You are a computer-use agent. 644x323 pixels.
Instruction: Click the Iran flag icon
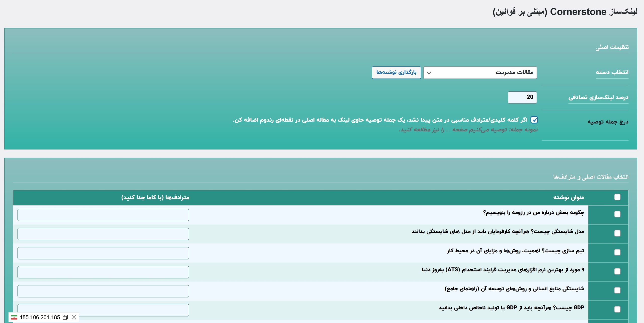[14, 317]
